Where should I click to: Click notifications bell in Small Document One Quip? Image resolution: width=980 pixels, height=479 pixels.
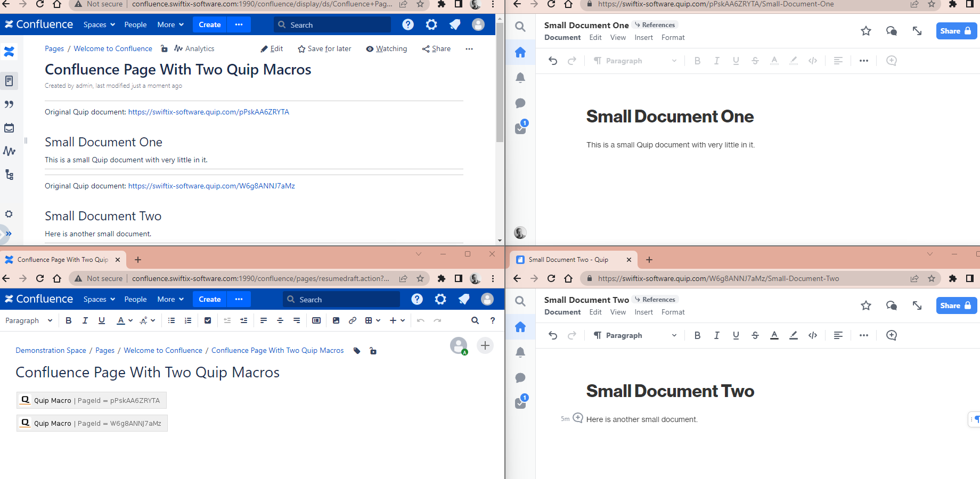tap(520, 78)
